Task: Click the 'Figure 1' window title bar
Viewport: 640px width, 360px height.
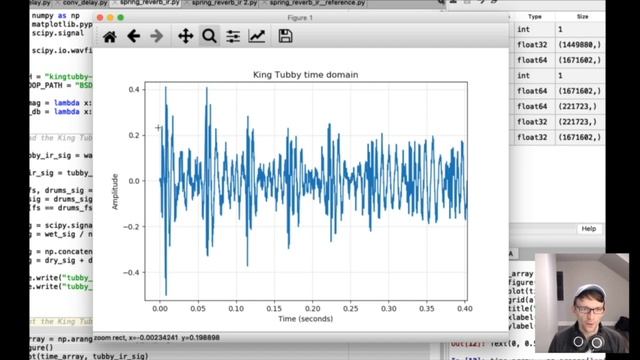Action: point(300,18)
